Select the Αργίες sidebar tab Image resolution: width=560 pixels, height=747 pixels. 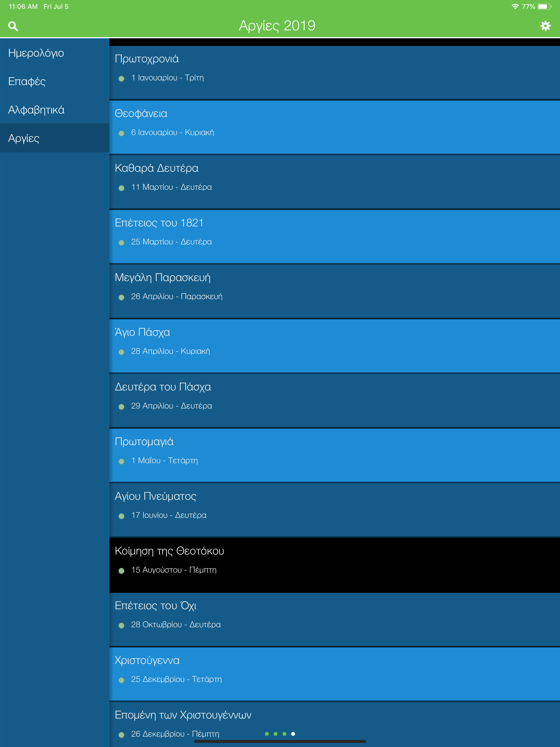click(x=24, y=138)
